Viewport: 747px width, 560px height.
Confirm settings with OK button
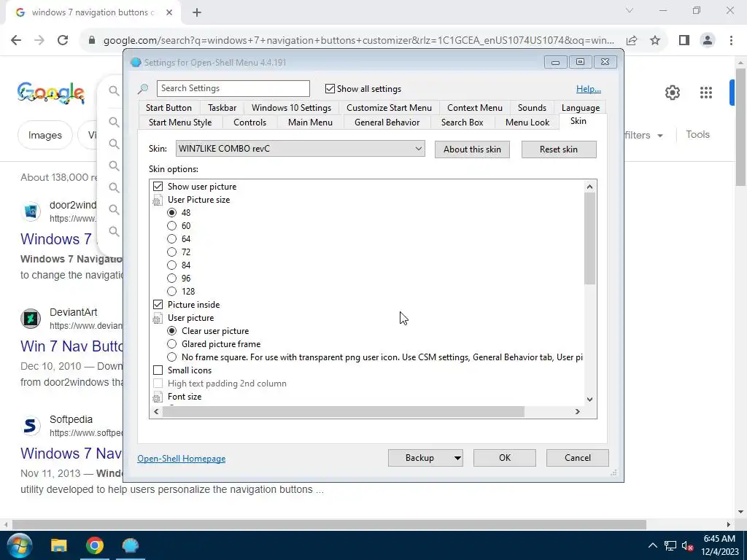505,458
